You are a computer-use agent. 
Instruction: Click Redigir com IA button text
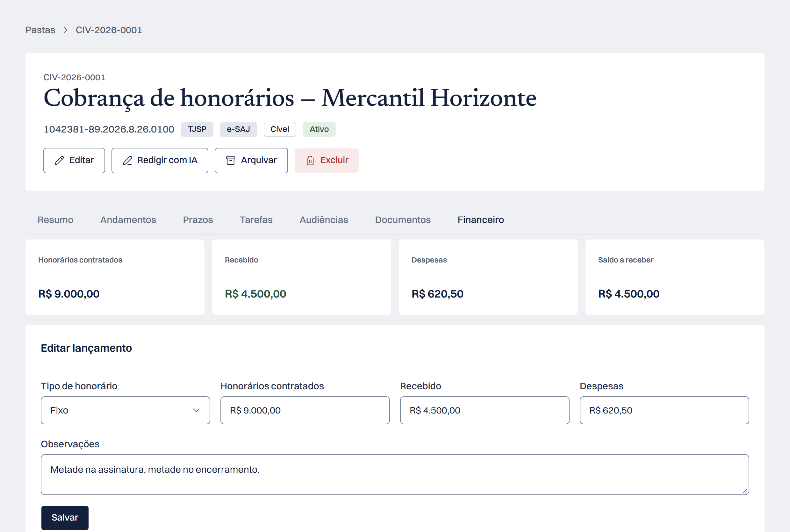click(x=167, y=160)
